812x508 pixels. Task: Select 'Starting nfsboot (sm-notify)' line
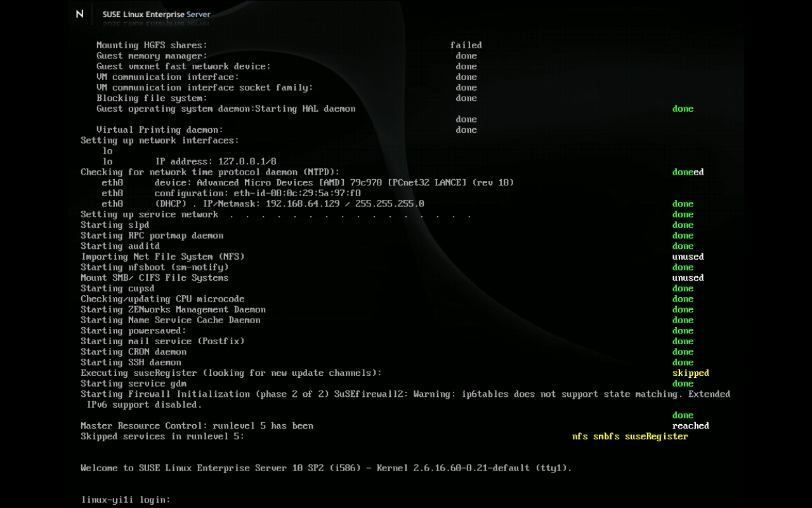(x=154, y=267)
